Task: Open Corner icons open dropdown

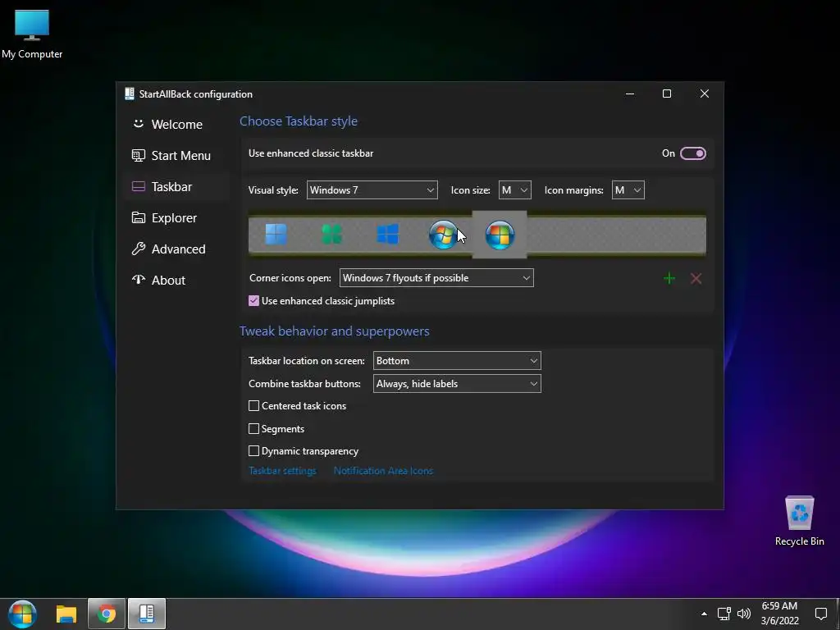Action: (436, 278)
